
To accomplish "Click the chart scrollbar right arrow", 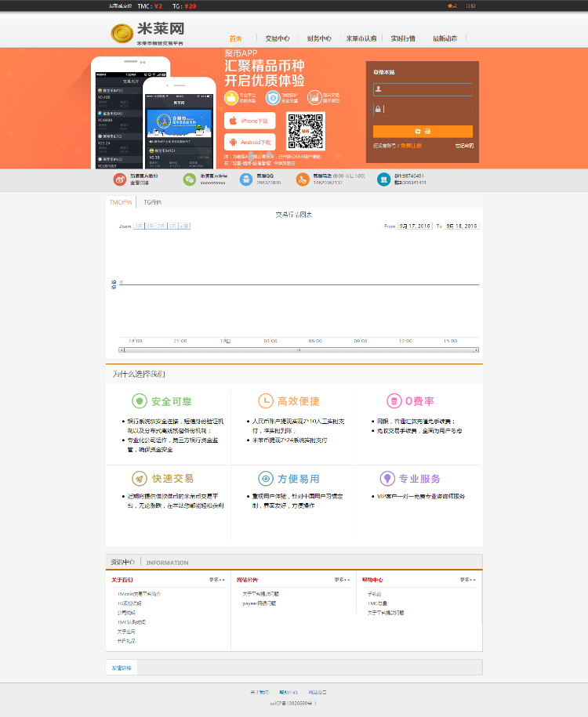I will (477, 349).
